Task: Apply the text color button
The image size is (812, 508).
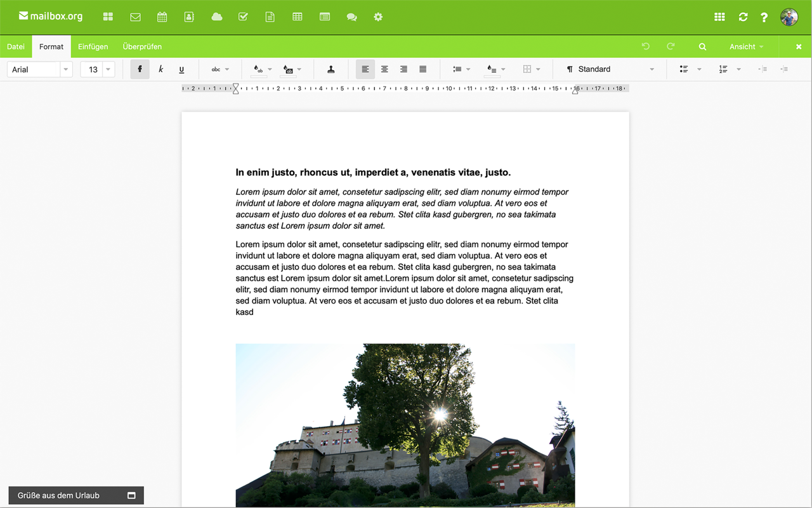Action: pyautogui.click(x=258, y=69)
